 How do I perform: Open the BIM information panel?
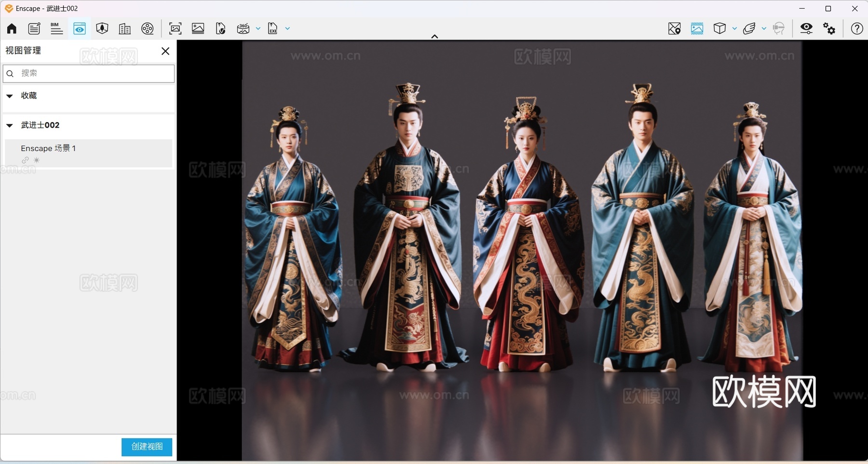click(56, 28)
